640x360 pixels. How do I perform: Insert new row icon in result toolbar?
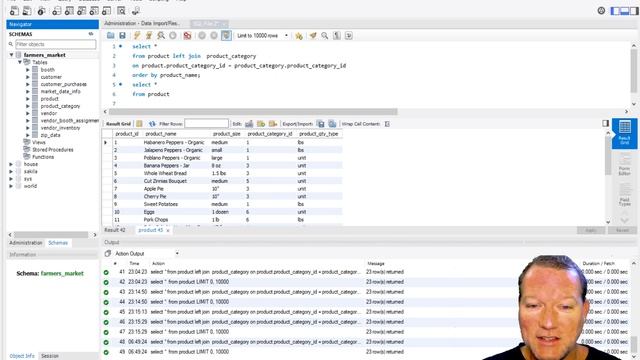[261, 124]
